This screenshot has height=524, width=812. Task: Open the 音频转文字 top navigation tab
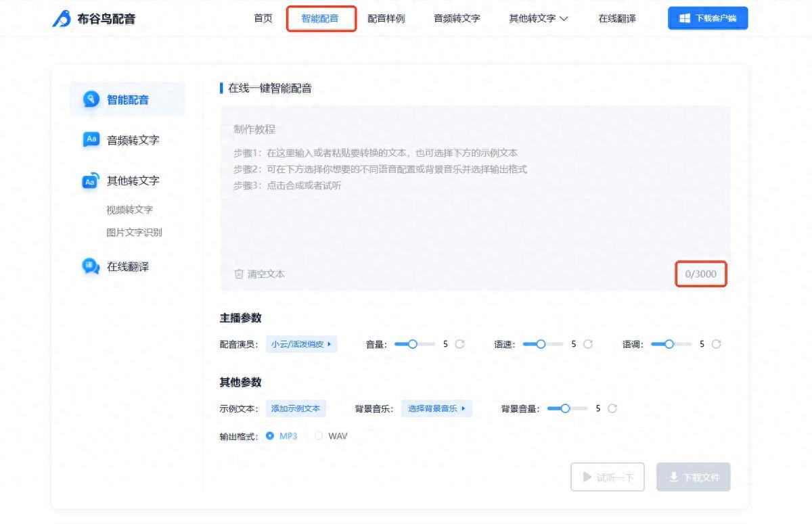tap(457, 18)
